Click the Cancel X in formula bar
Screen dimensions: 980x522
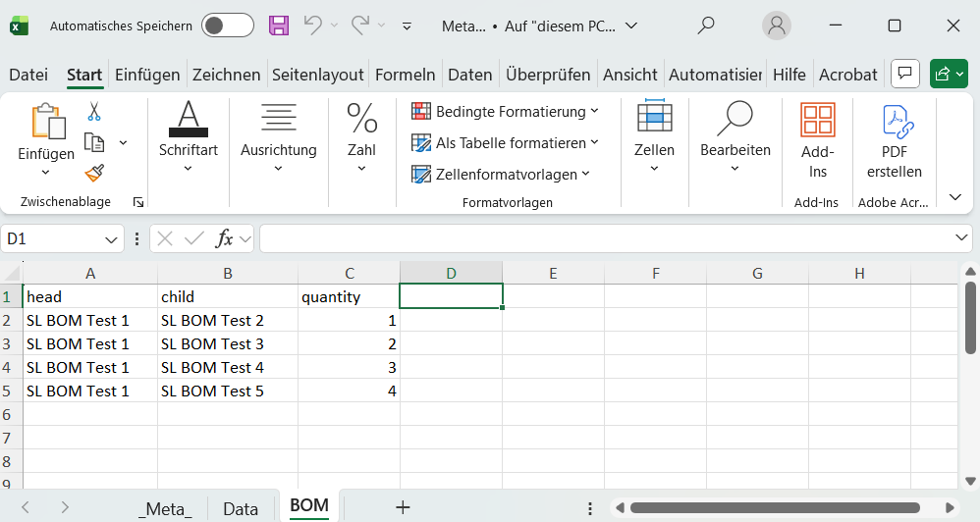(165, 238)
